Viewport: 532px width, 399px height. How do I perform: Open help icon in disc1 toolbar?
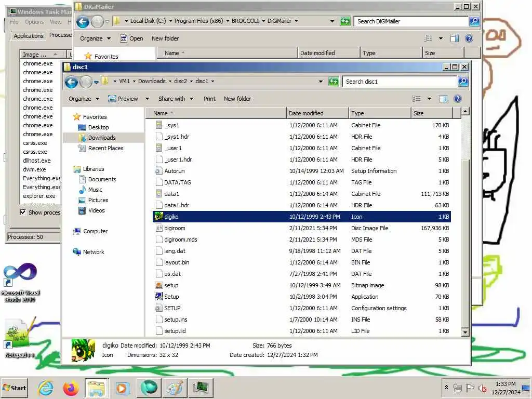[x=457, y=99]
